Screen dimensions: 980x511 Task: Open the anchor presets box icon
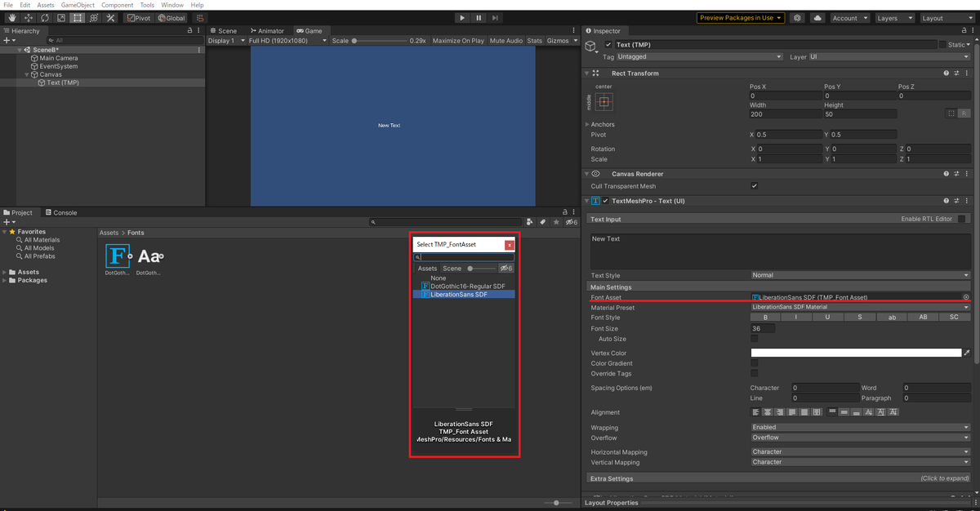pyautogui.click(x=604, y=101)
